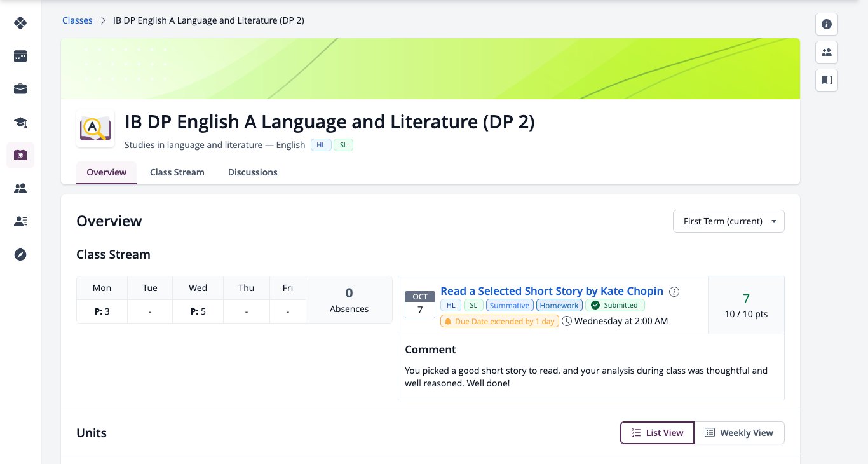Click the class logo thumbnail

coord(95,129)
